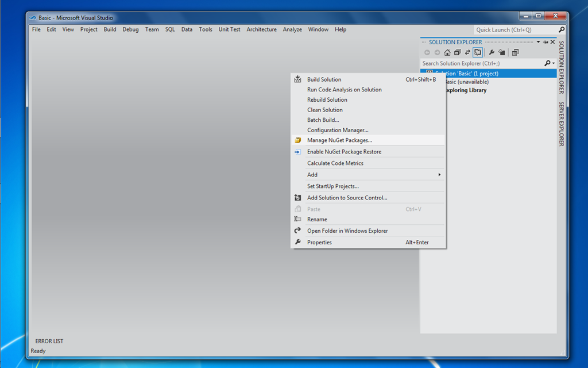Open the Tools menu
This screenshot has width=588, height=368.
[206, 29]
